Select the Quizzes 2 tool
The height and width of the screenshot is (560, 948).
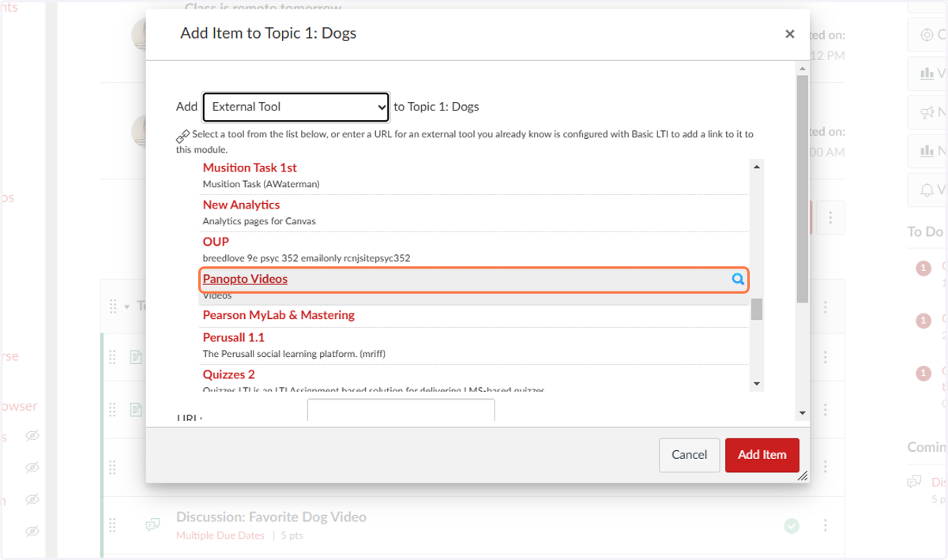point(229,374)
